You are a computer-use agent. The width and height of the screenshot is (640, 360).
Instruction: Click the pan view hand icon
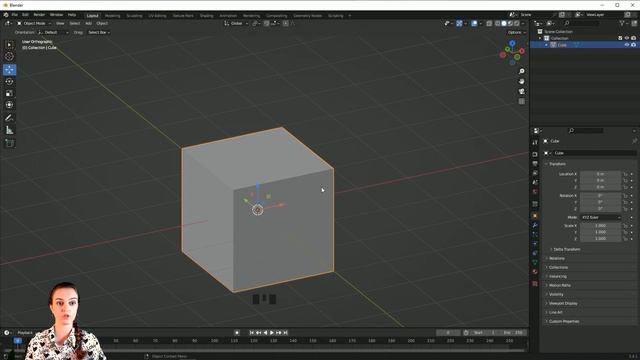coord(521,81)
